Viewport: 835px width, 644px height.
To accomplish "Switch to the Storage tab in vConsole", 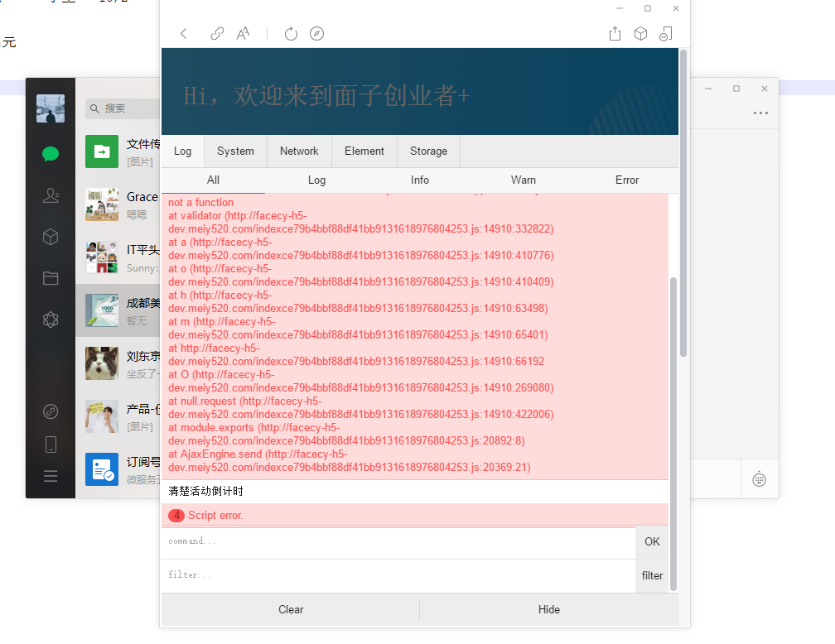I will click(x=428, y=151).
